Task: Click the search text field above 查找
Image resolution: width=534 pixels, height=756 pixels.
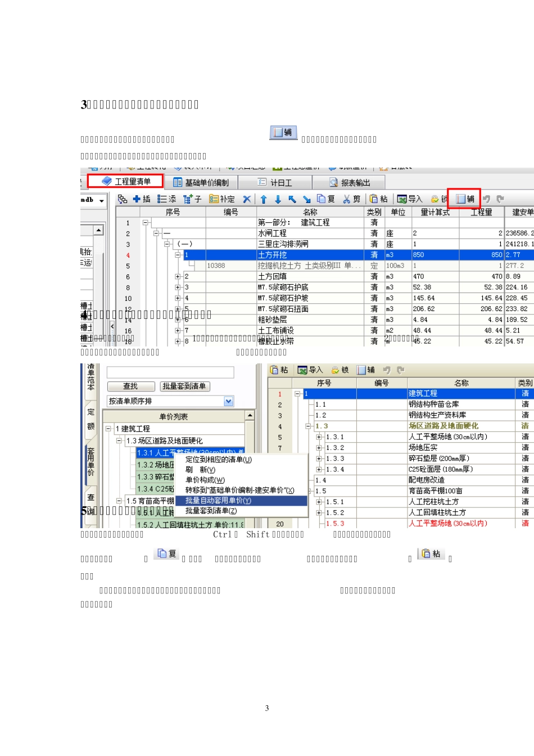Action: click(170, 372)
